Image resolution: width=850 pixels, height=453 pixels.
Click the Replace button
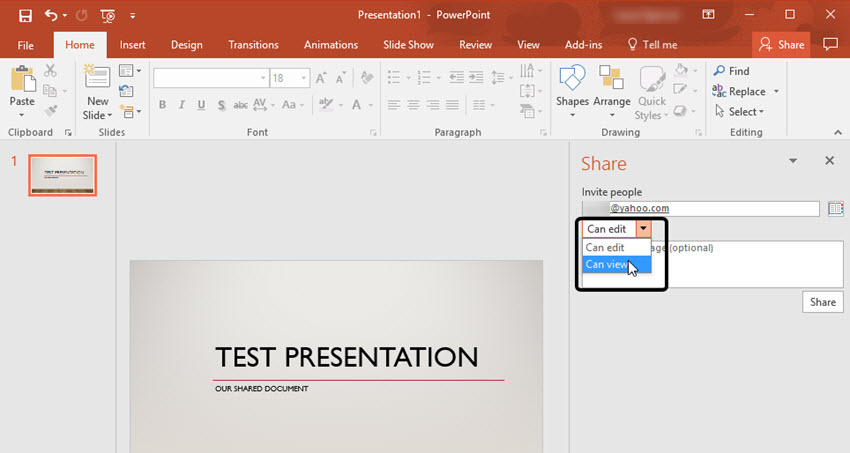739,92
